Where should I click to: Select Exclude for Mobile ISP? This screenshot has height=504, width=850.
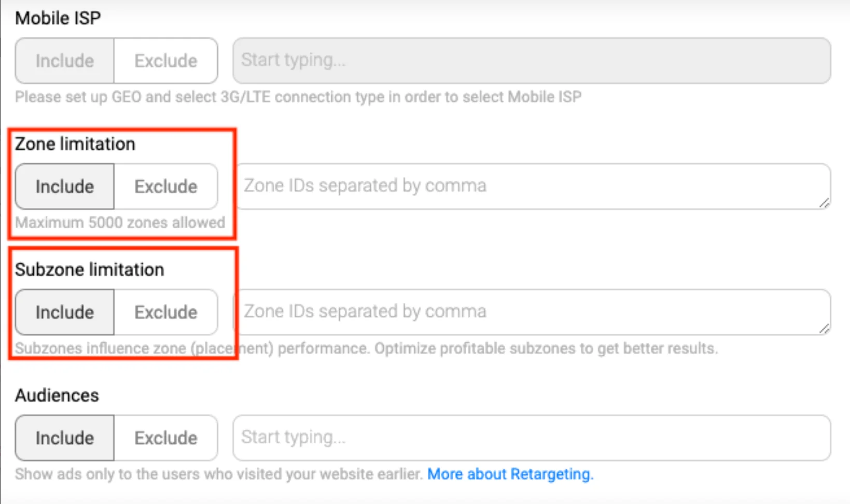[165, 61]
